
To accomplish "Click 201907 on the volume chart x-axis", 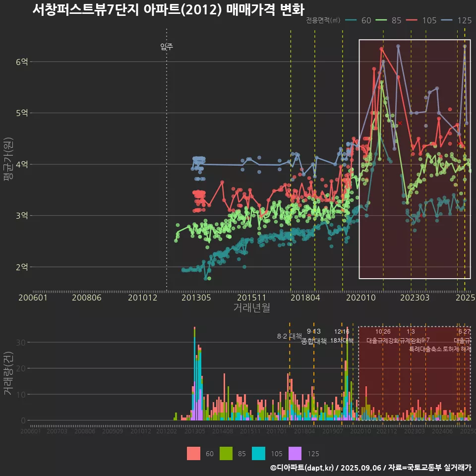I will pos(332,431).
